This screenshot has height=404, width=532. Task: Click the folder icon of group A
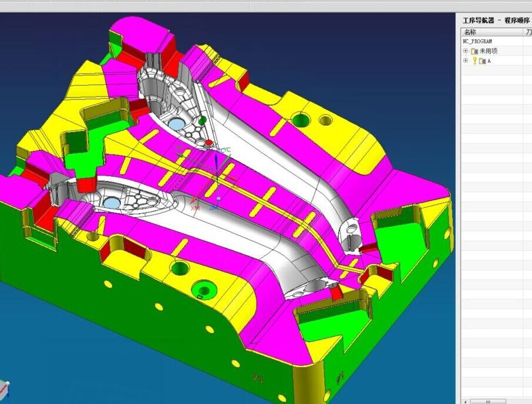click(482, 61)
